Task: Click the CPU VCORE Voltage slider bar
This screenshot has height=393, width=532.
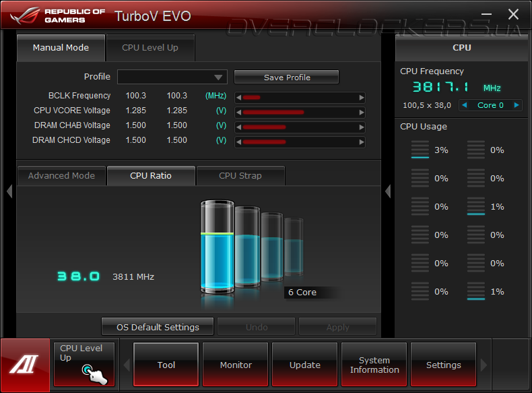Action: [x=300, y=113]
